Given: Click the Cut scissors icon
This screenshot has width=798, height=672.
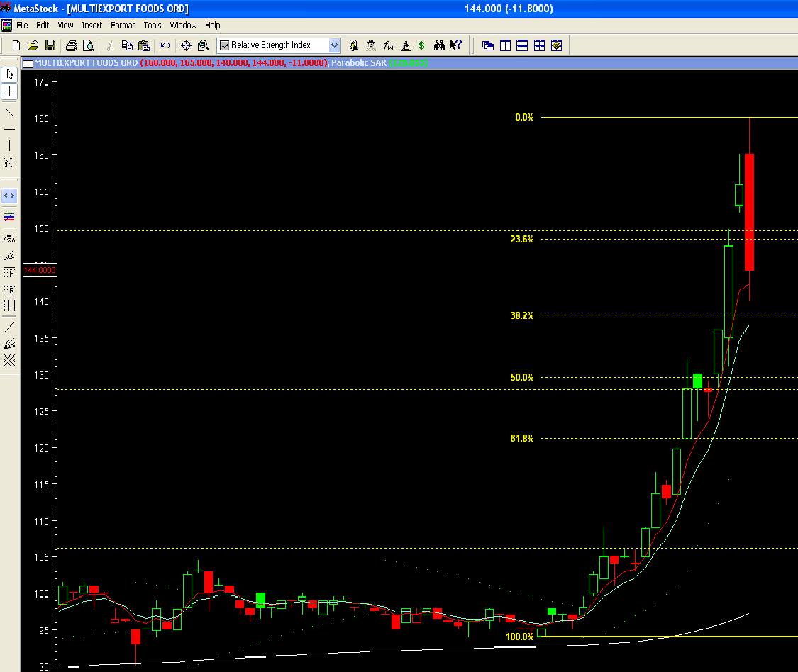Looking at the screenshot, I should [x=110, y=45].
